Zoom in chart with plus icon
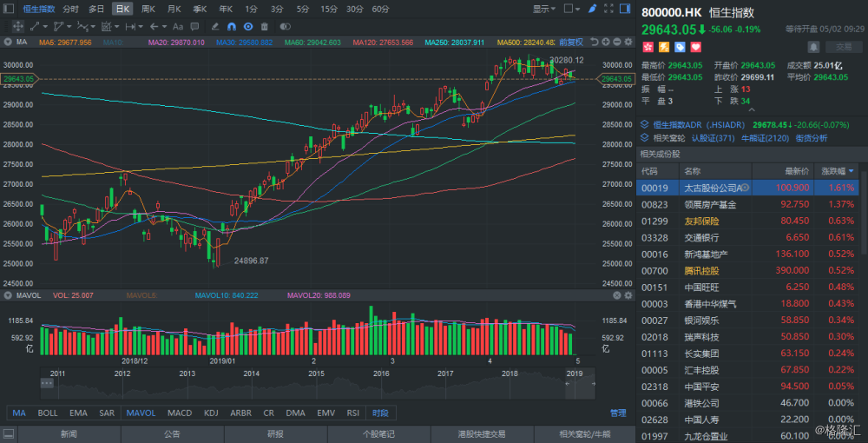The width and height of the screenshot is (868, 443). (x=606, y=42)
